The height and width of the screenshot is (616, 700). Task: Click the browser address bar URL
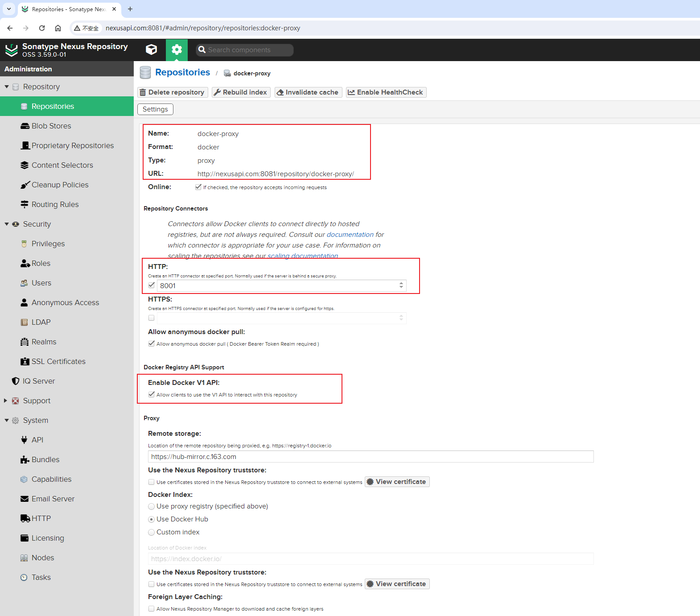click(x=203, y=28)
